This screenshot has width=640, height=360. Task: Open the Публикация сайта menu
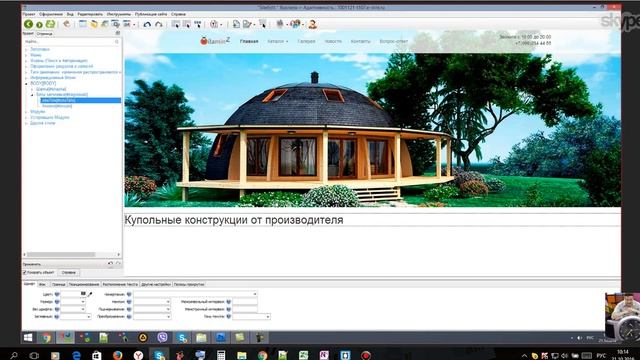(151, 14)
